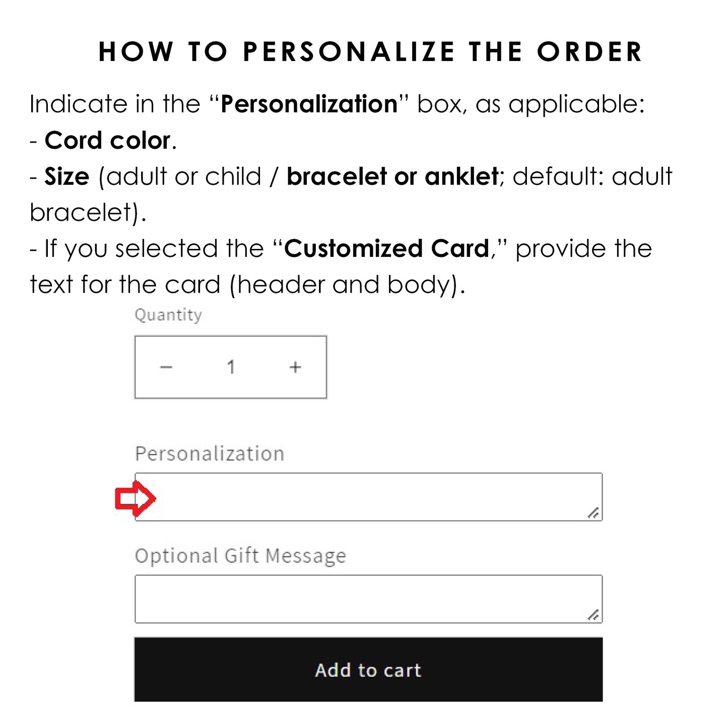This screenshot has height=728, width=728.
Task: Grab the Gift Message box resize handle
Action: [593, 615]
